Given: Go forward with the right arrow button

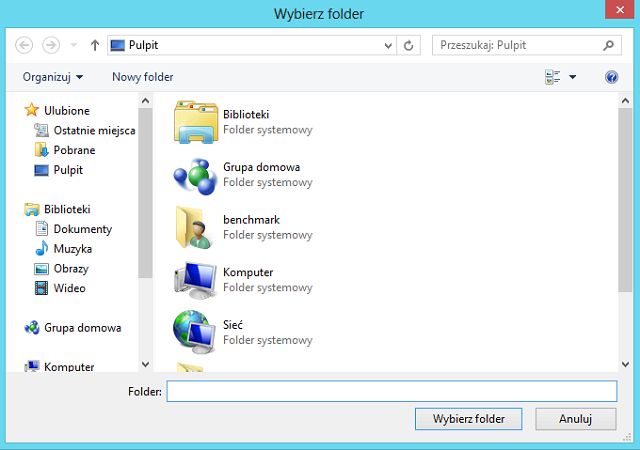Looking at the screenshot, I should tap(51, 45).
